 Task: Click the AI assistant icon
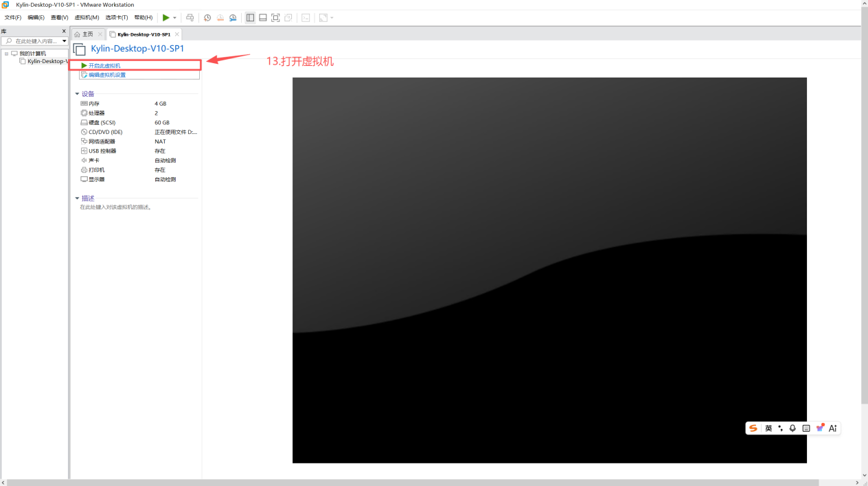(x=833, y=428)
